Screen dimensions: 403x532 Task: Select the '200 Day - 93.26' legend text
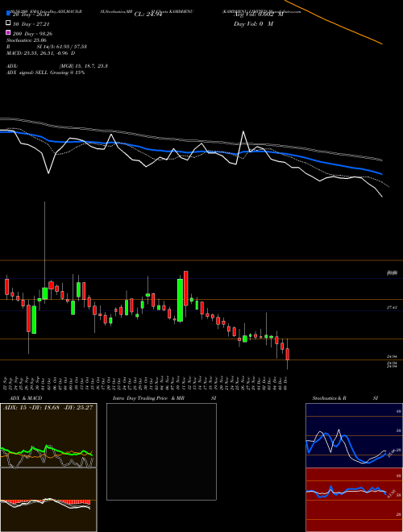tap(32, 34)
